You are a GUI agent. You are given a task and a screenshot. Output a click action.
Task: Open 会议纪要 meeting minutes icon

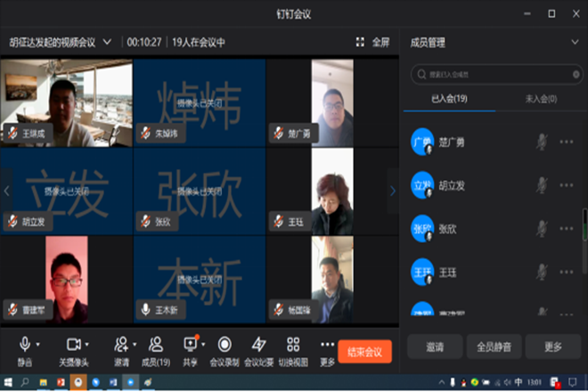258,345
